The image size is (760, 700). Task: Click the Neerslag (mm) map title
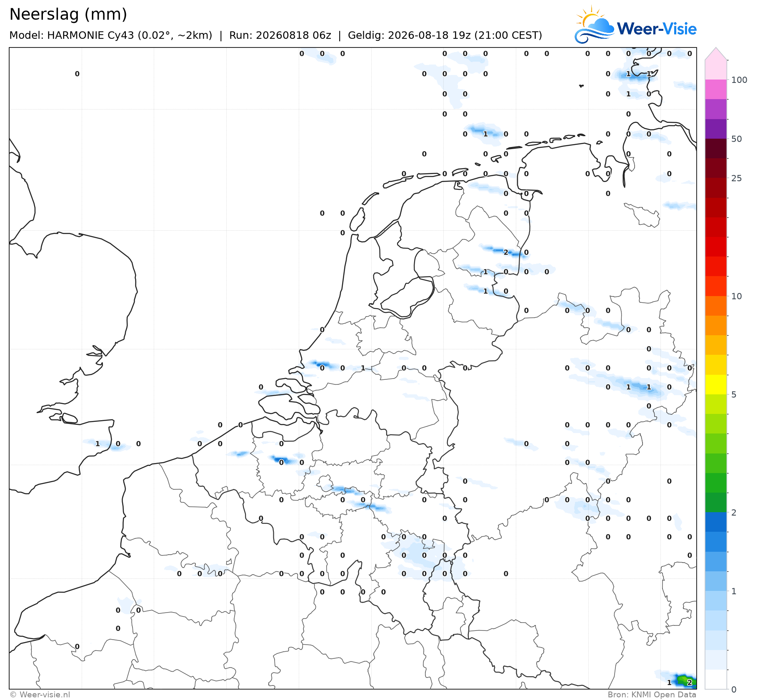click(68, 15)
